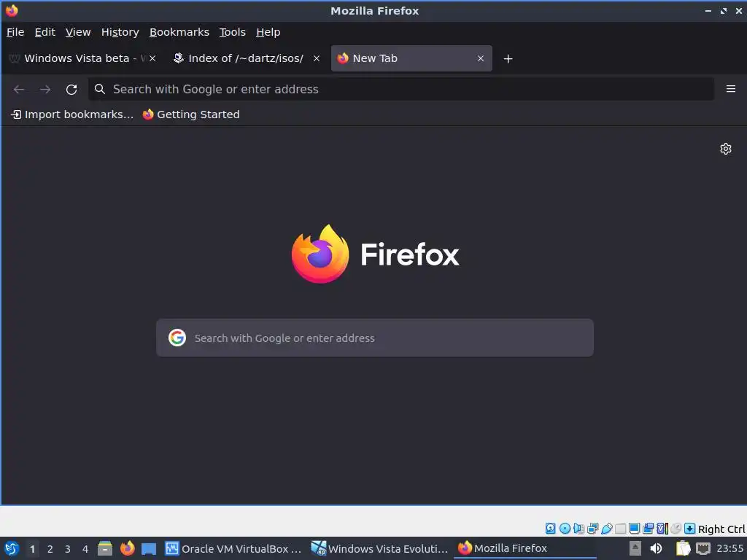Click show desktop icon in taskbar
Screen dimensions: 747x560
coord(149,549)
